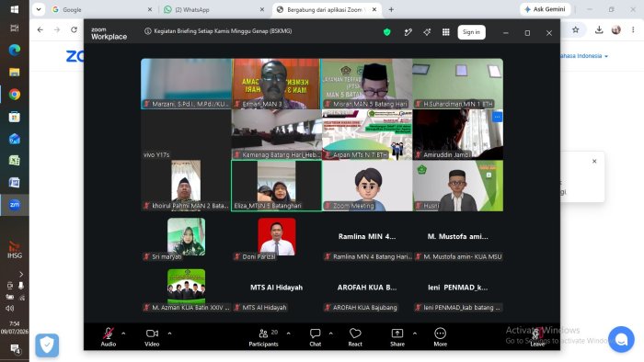Open File Explorer from the taskbar
Image resolution: width=644 pixels, height=362 pixels.
[15, 73]
